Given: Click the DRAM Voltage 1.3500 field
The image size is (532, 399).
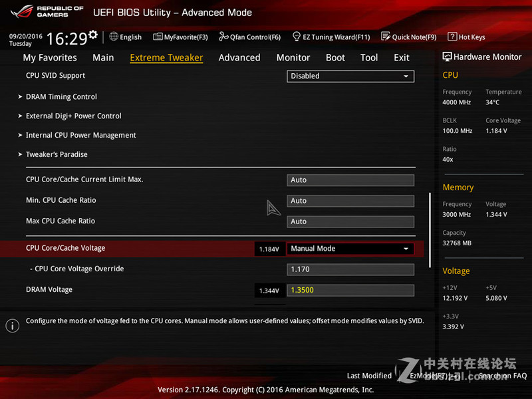Looking at the screenshot, I should pyautogui.click(x=350, y=290).
